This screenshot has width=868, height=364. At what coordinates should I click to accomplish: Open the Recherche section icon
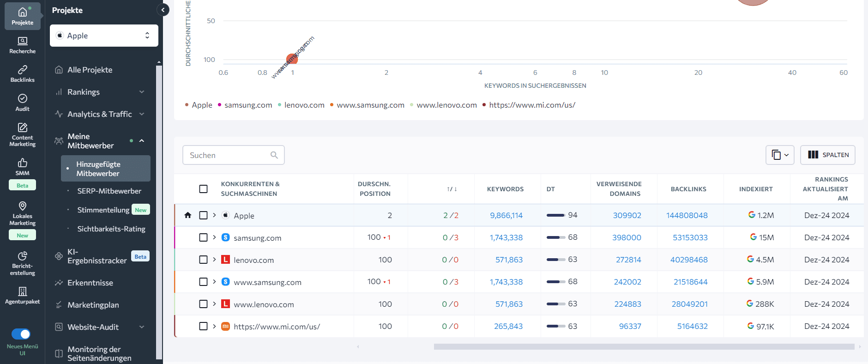[22, 41]
